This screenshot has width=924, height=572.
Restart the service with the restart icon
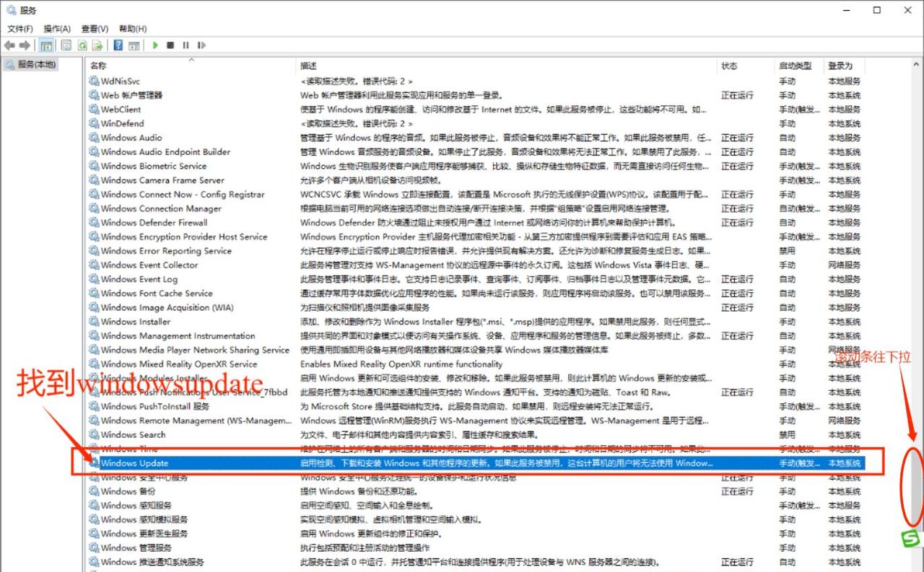click(x=201, y=45)
